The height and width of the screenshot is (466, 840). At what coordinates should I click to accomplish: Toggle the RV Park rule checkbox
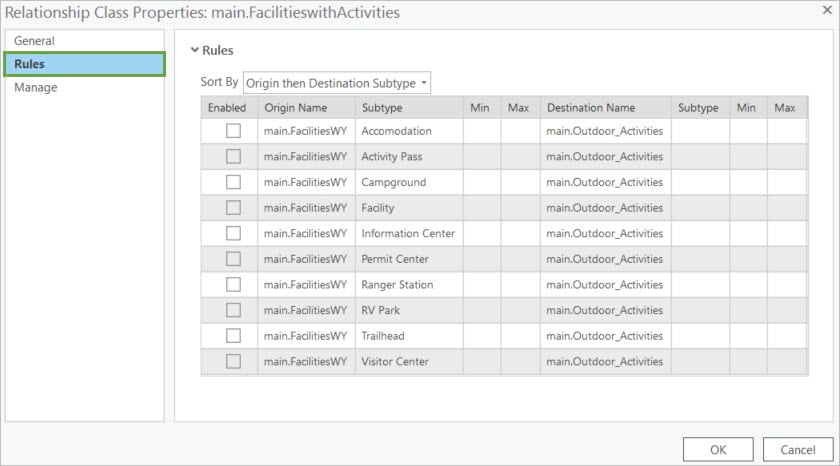click(x=233, y=310)
